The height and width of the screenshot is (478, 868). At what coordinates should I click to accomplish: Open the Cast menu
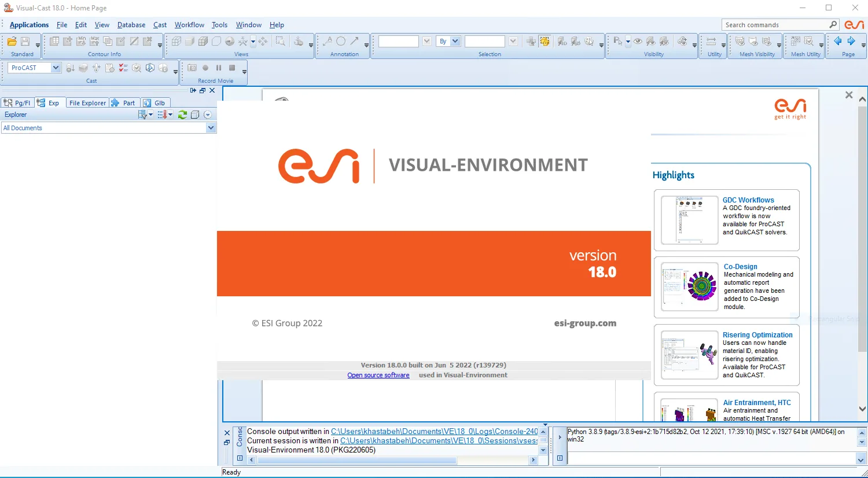pyautogui.click(x=160, y=25)
